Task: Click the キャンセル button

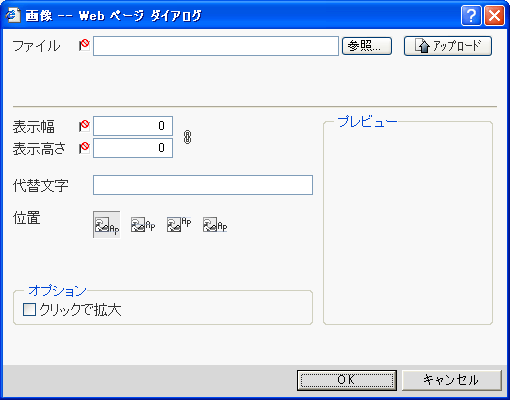Action: [452, 380]
